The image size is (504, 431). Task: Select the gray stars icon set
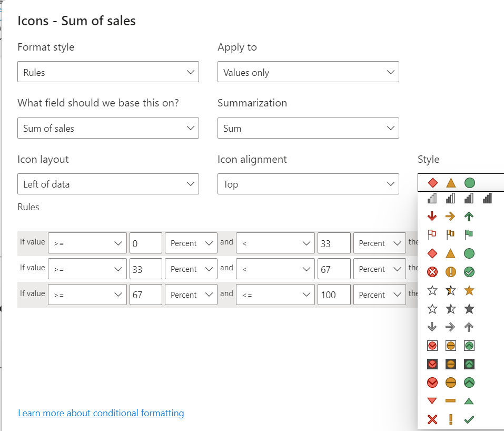451,309
